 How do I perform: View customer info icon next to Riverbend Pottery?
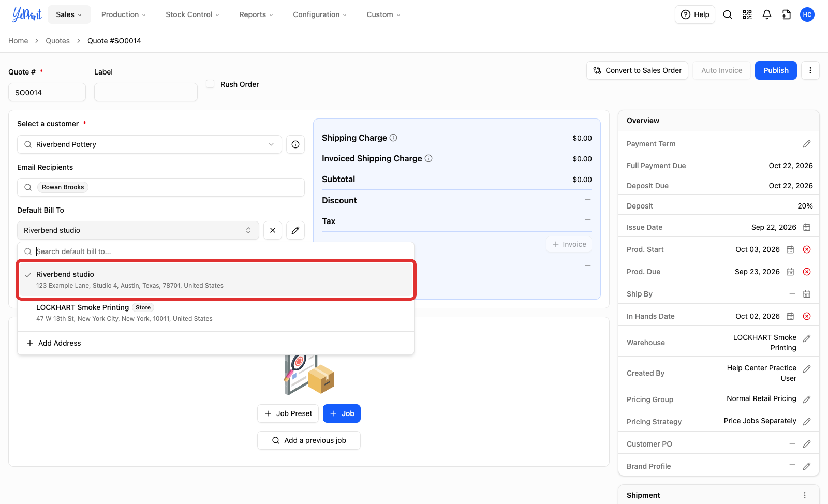point(295,144)
